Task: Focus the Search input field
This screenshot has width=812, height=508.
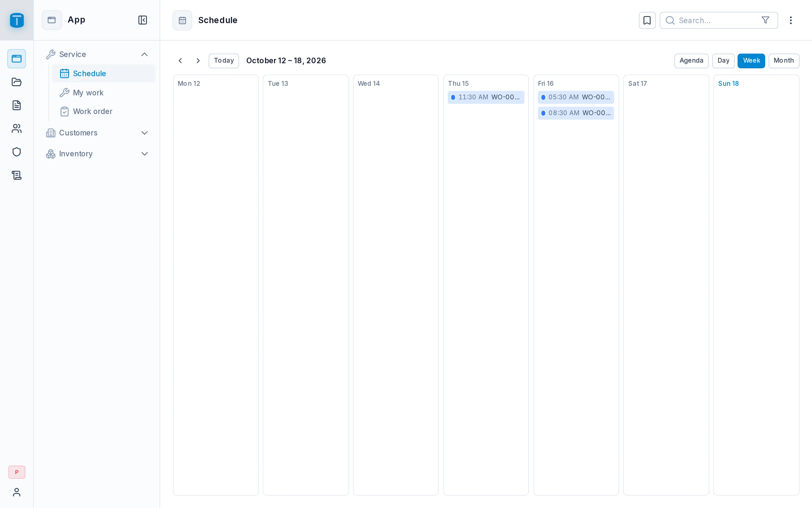Action: click(x=718, y=20)
